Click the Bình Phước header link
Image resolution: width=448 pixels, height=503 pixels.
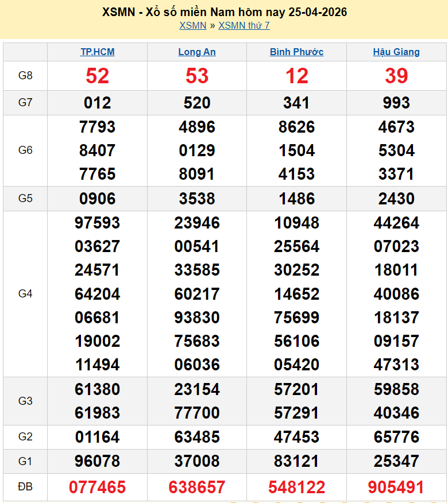tap(296, 52)
